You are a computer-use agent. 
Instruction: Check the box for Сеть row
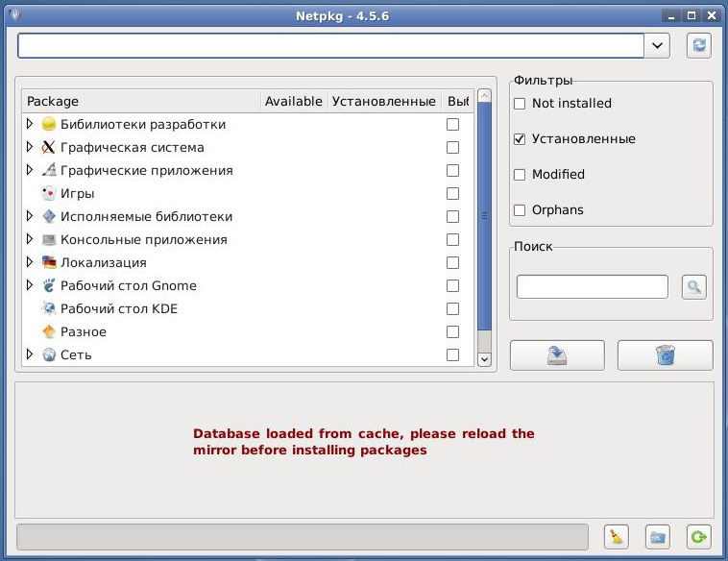coord(452,354)
